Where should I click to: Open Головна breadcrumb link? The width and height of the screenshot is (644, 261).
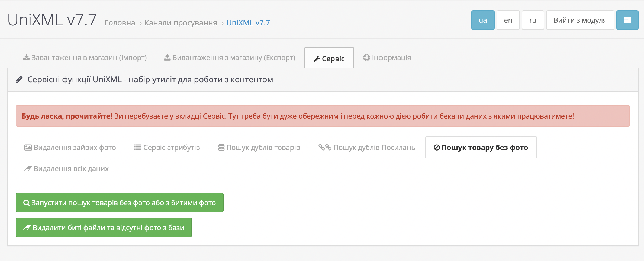(120, 23)
